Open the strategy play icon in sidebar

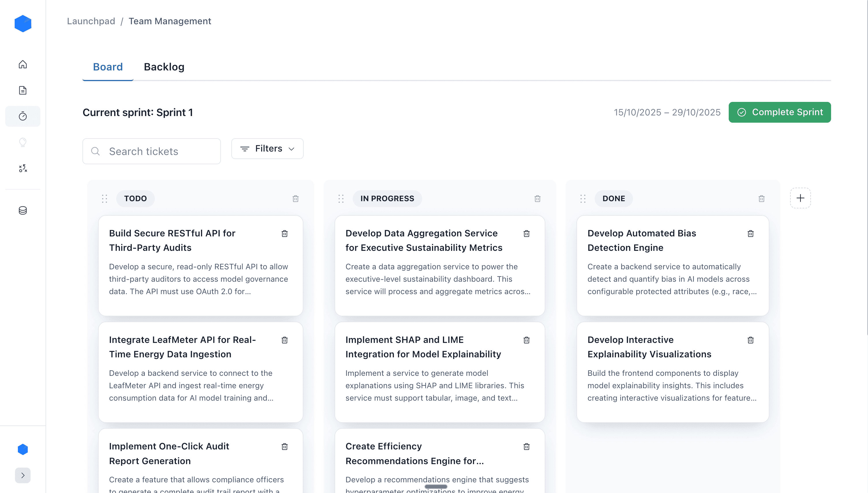point(23,168)
